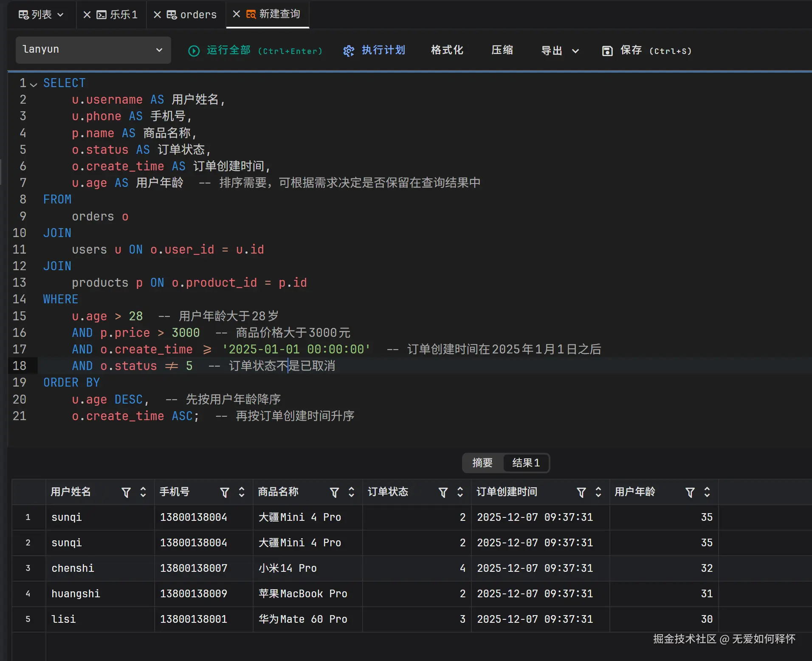This screenshot has width=812, height=661.
Task: Filter the 订单创建时间 column
Action: (581, 492)
